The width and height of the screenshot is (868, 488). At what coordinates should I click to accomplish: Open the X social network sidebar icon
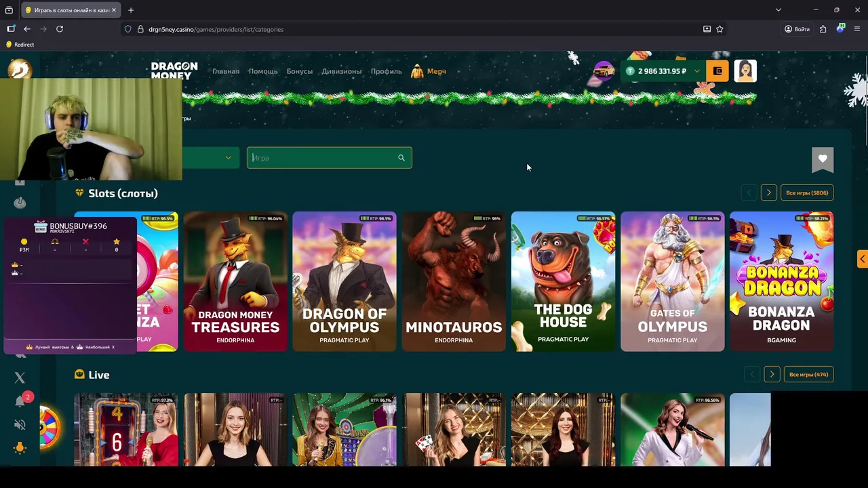point(20,378)
